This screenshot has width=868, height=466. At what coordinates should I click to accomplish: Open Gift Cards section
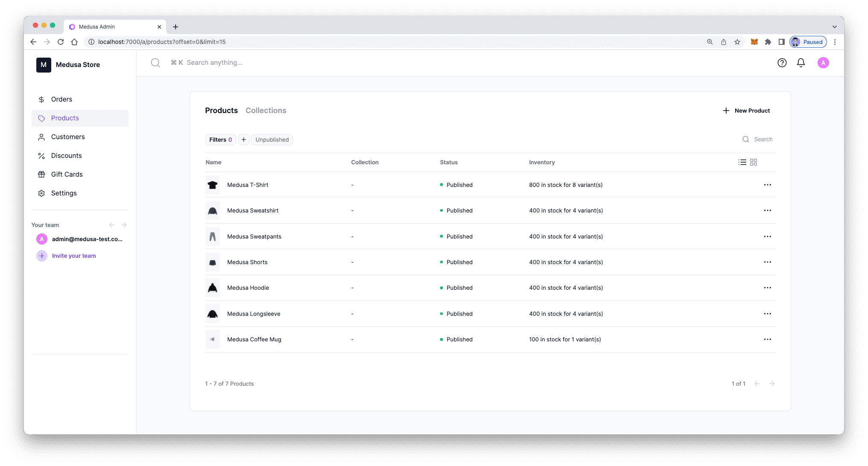click(67, 175)
